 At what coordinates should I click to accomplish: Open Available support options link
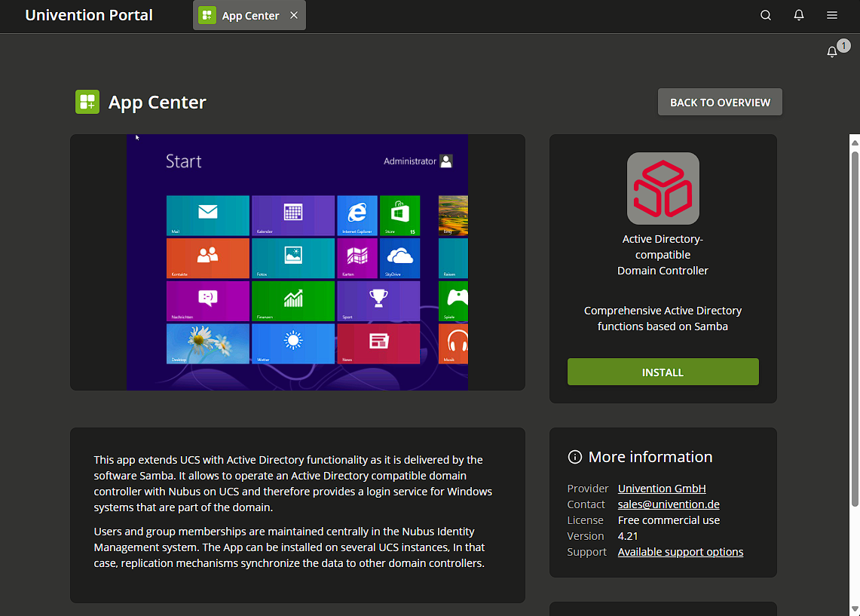click(680, 552)
